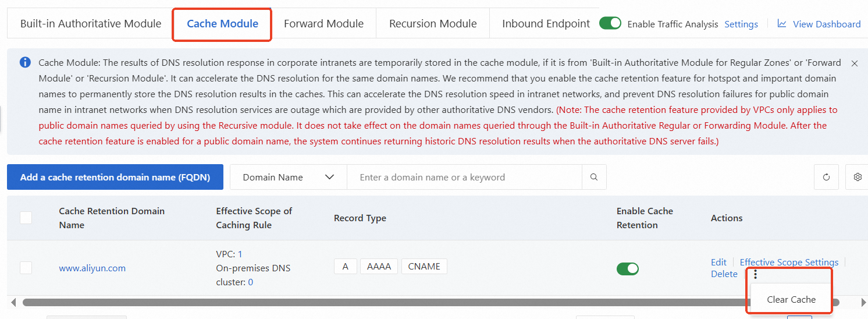Click scrollbar left arrow
The height and width of the screenshot is (319, 868).
click(x=13, y=302)
